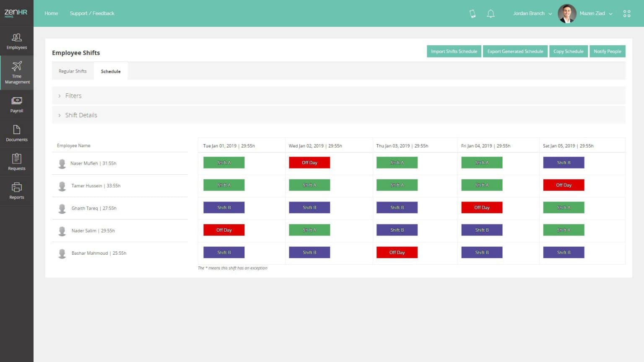Expand the Filters section
The height and width of the screenshot is (362, 644).
coord(74,96)
